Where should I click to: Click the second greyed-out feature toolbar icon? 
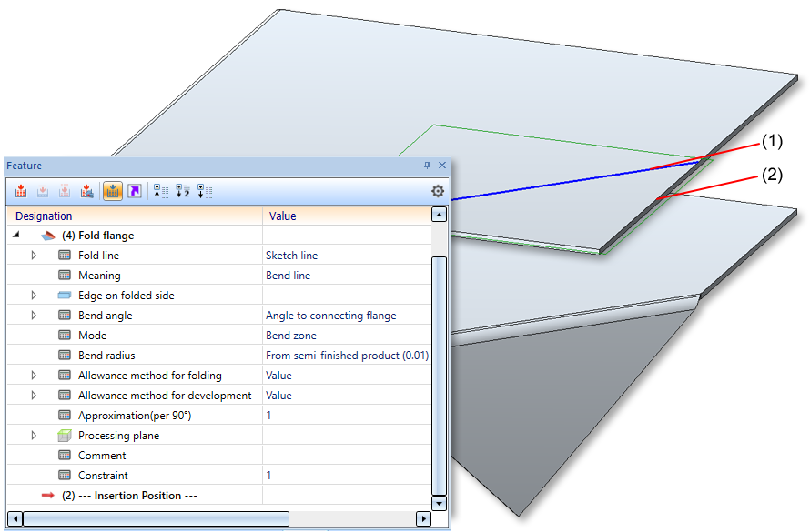click(x=43, y=191)
